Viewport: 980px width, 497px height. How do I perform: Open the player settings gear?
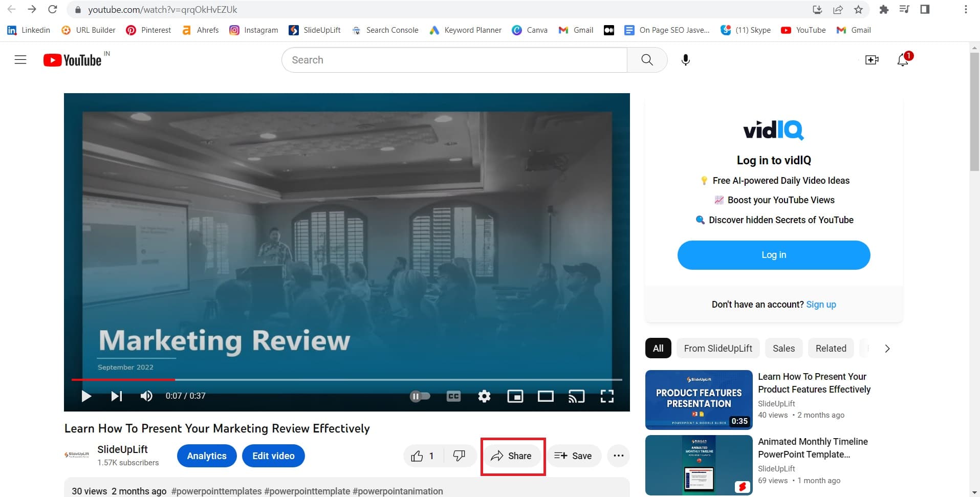tap(484, 396)
